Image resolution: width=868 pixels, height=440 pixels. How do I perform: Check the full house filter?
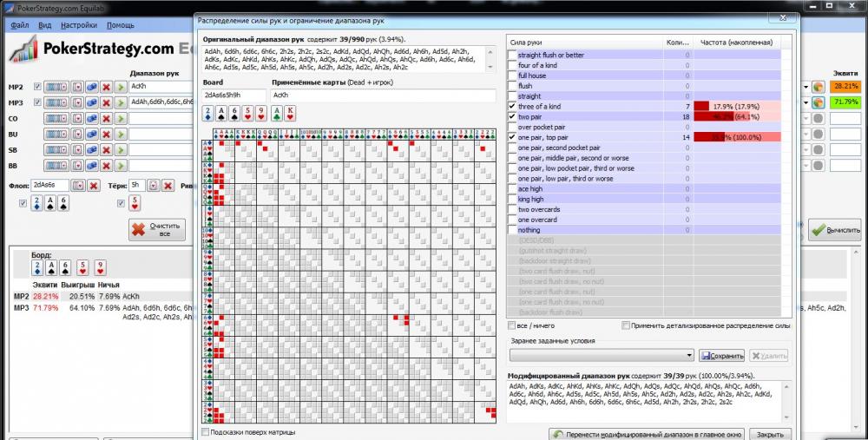coord(512,76)
